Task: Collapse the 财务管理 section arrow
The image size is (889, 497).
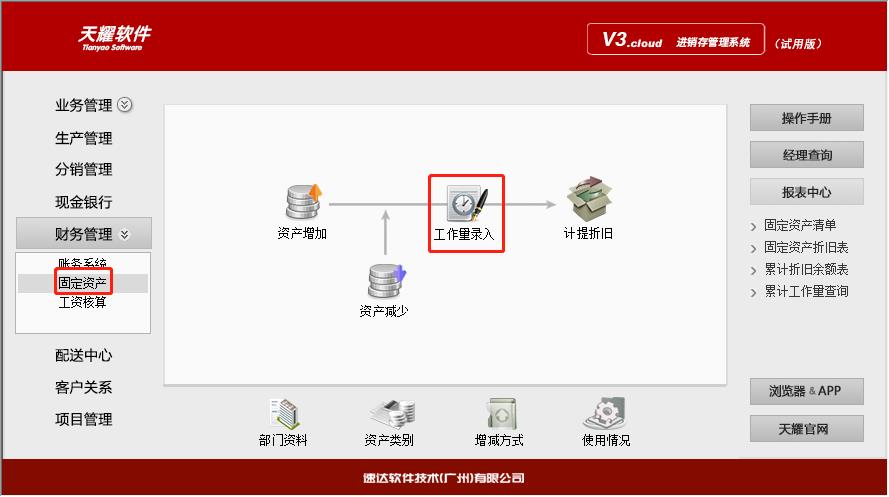Action: (125, 234)
